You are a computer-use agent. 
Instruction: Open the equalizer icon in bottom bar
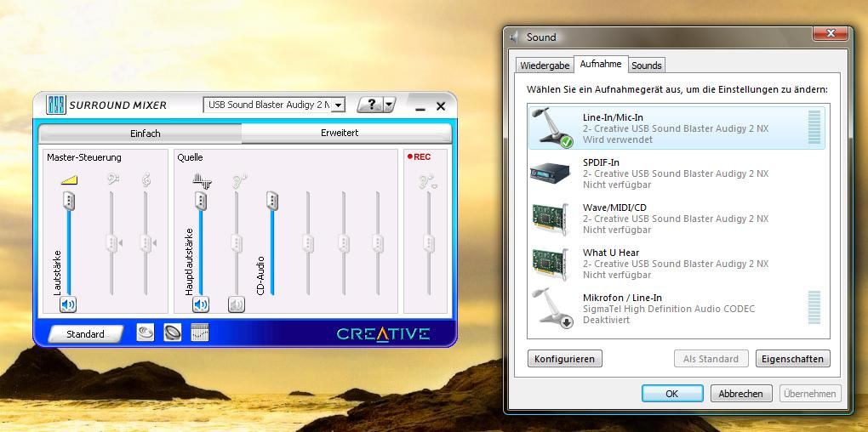(x=200, y=333)
